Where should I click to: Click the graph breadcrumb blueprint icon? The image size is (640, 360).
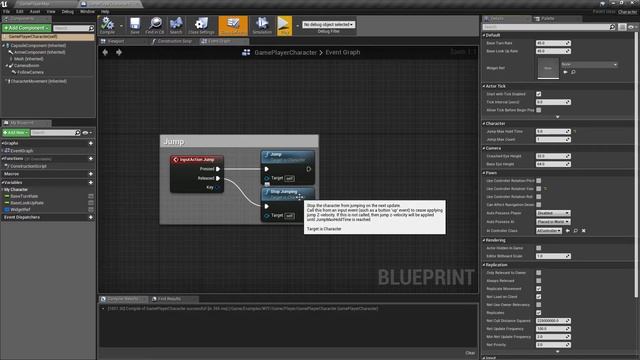pyautogui.click(x=246, y=52)
